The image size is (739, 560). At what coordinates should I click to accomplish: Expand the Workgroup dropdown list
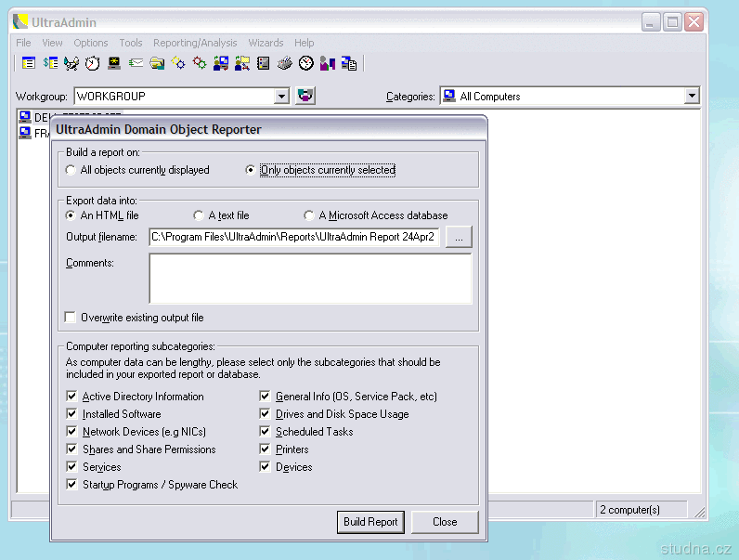pyautogui.click(x=282, y=97)
